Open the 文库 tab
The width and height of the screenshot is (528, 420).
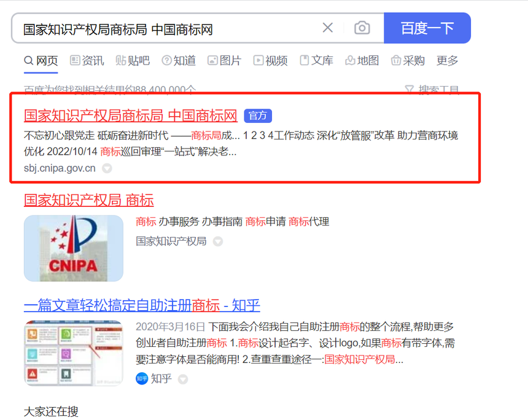(317, 61)
